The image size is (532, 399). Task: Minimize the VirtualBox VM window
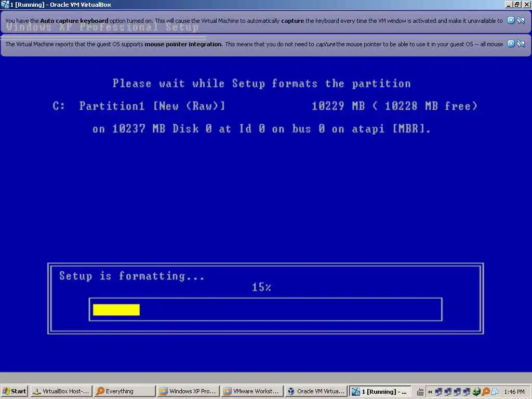pos(508,5)
